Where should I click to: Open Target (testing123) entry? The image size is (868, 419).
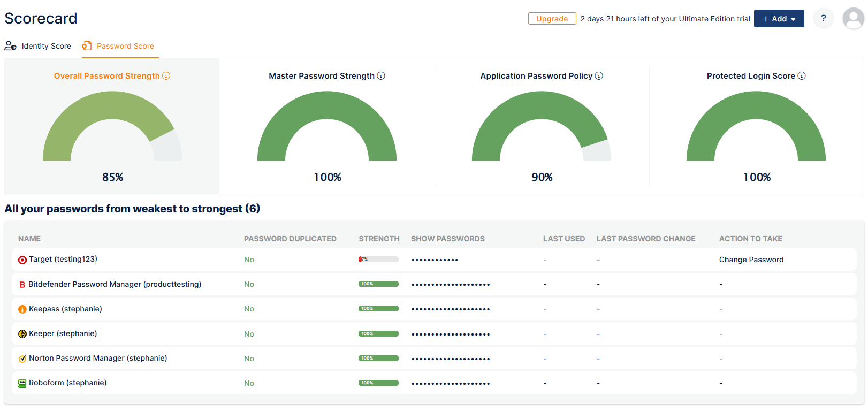(x=63, y=259)
